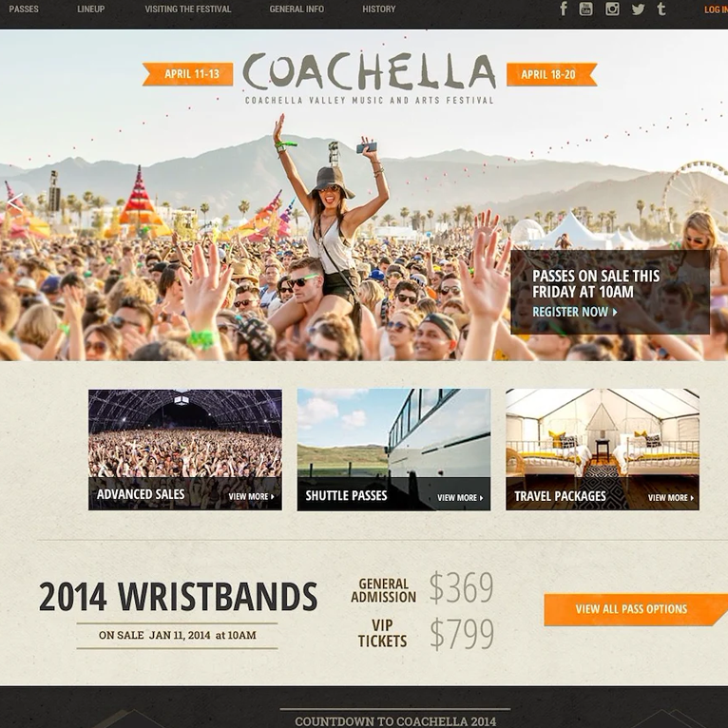Open the Lineup menu item
Viewport: 728px width, 728px height.
(91, 9)
